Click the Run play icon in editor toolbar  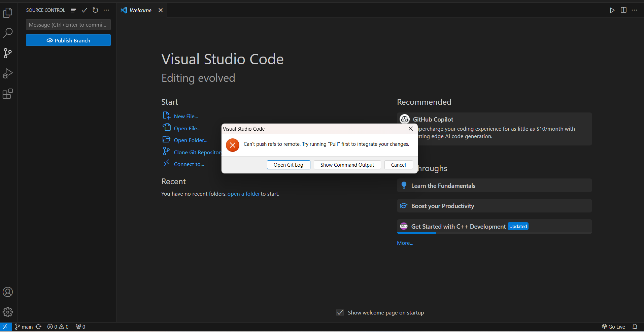click(x=612, y=10)
